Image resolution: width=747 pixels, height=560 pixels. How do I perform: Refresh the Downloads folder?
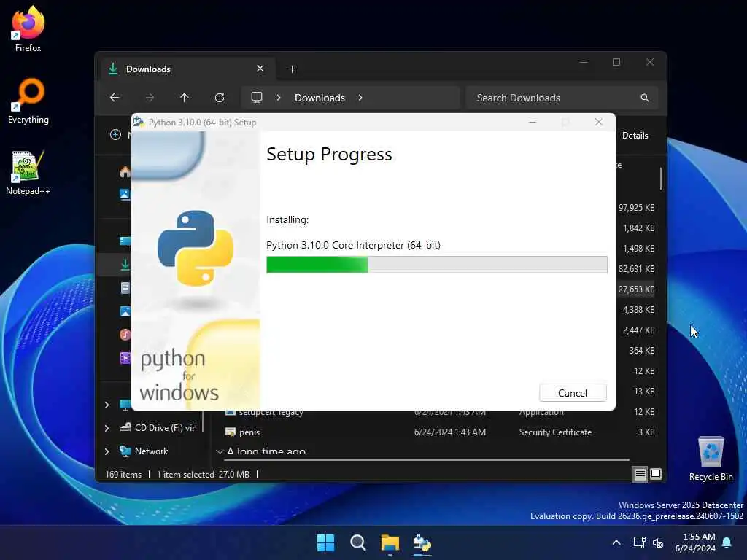tap(220, 98)
